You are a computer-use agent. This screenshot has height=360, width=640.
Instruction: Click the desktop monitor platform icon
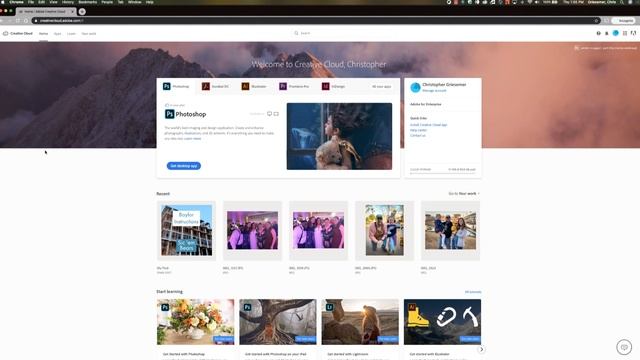(x=269, y=114)
